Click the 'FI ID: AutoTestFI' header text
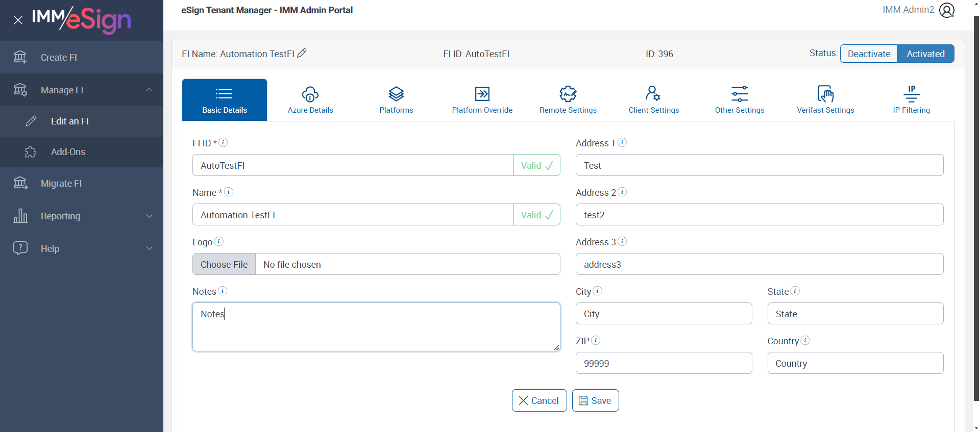 [476, 54]
